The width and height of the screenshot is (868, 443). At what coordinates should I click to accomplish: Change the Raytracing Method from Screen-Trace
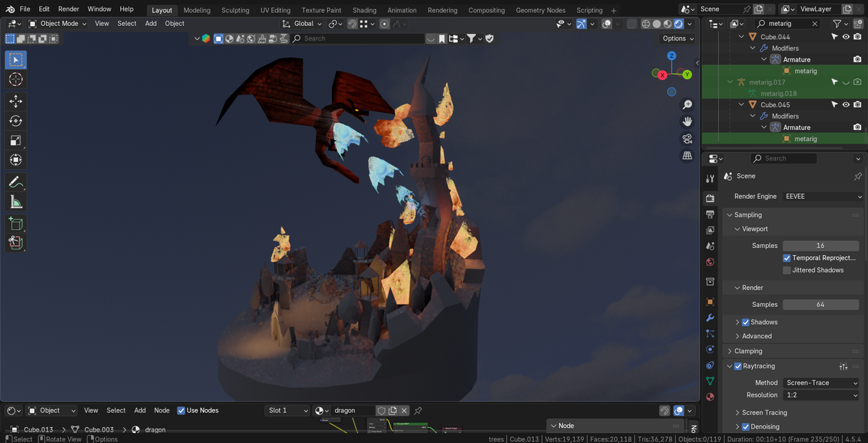pyautogui.click(x=821, y=382)
